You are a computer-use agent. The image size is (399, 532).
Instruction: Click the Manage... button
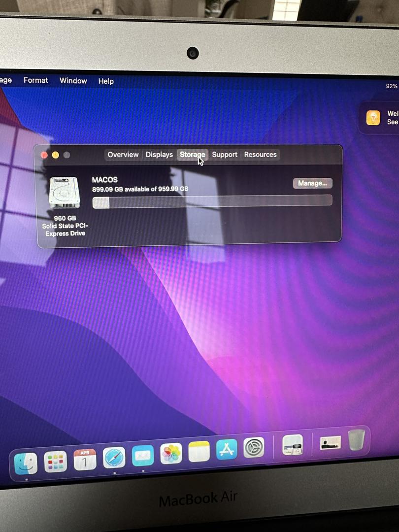point(312,183)
